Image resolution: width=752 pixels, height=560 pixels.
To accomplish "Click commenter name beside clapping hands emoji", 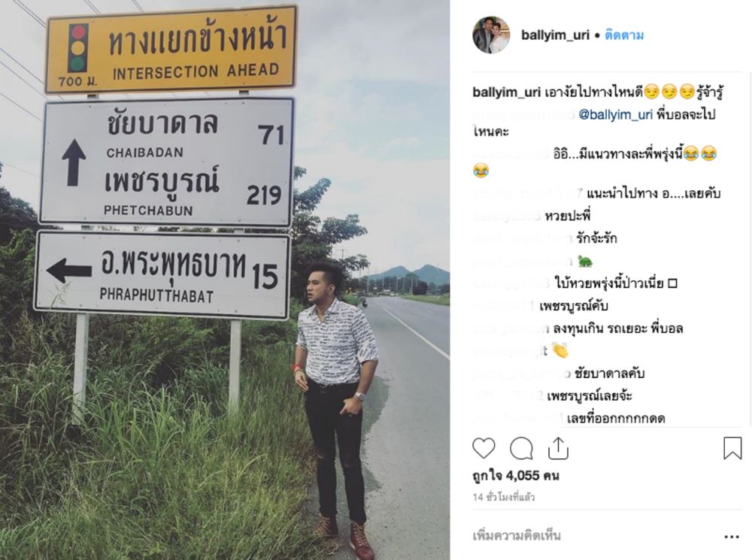I will click(x=510, y=351).
